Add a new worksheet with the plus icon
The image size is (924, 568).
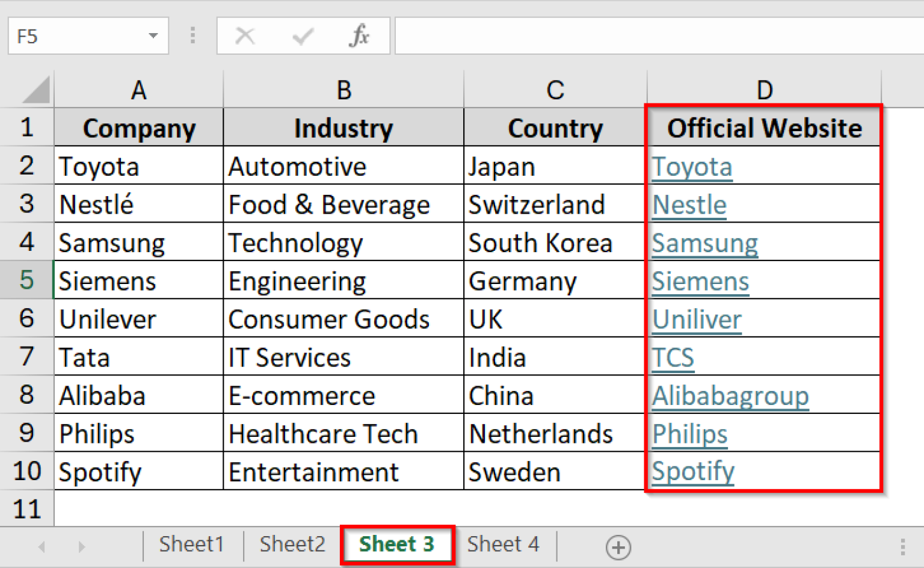click(x=618, y=546)
